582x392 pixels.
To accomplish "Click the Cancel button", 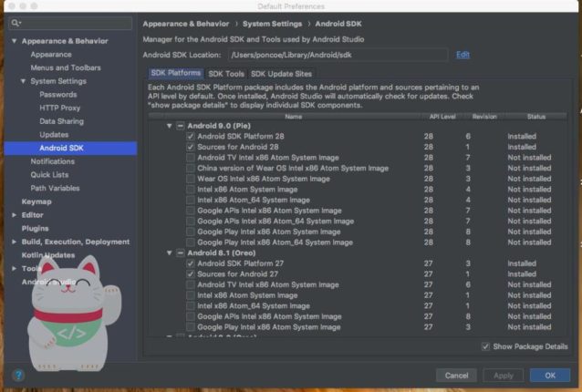I will point(456,375).
